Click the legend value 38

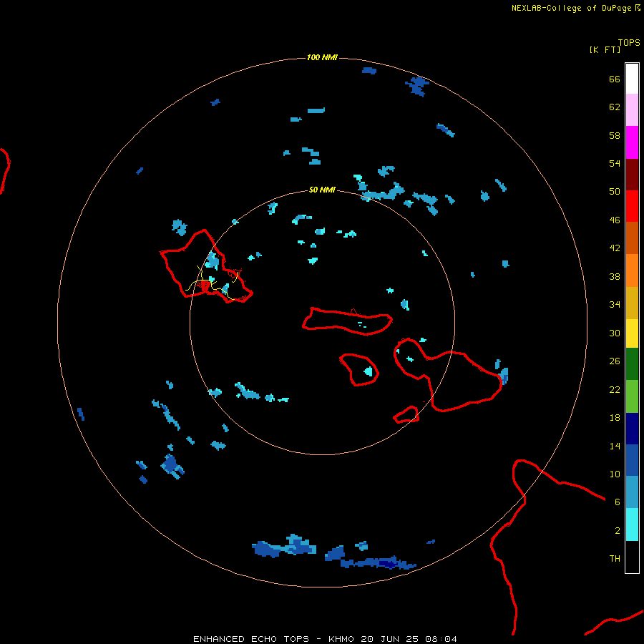click(x=615, y=276)
